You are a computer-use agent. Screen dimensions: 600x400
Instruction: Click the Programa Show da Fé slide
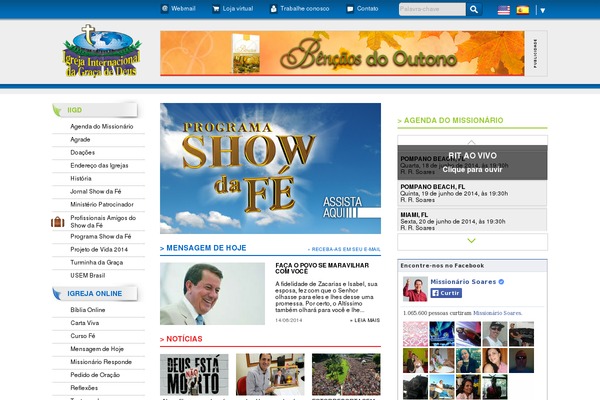[x=270, y=168]
